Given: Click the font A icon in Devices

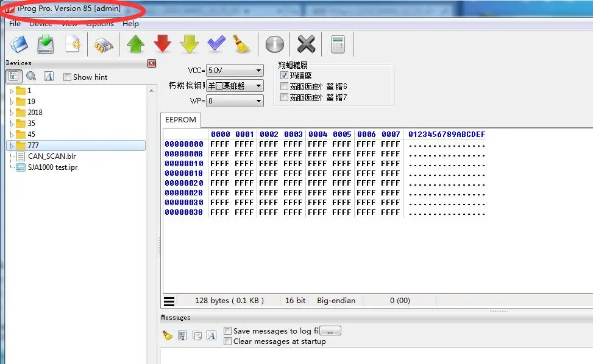Looking at the screenshot, I should (x=49, y=76).
